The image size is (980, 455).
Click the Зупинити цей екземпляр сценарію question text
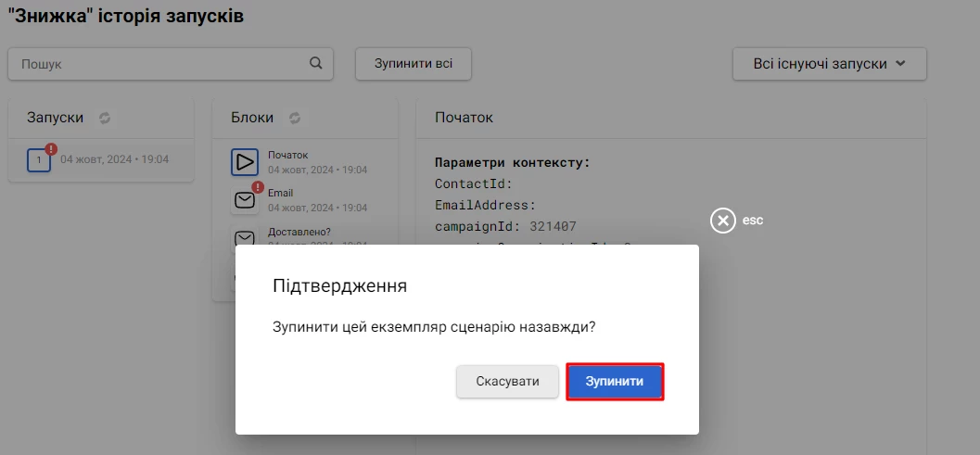[435, 327]
